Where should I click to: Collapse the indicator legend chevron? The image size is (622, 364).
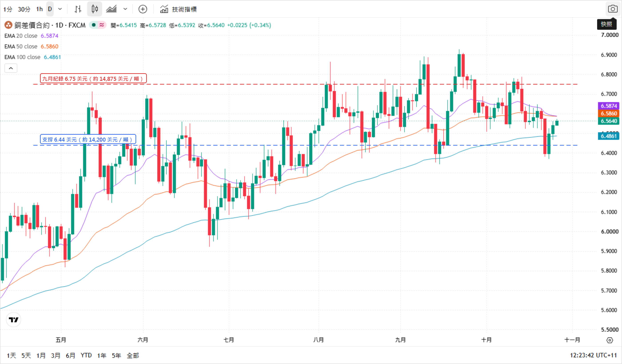point(11,68)
